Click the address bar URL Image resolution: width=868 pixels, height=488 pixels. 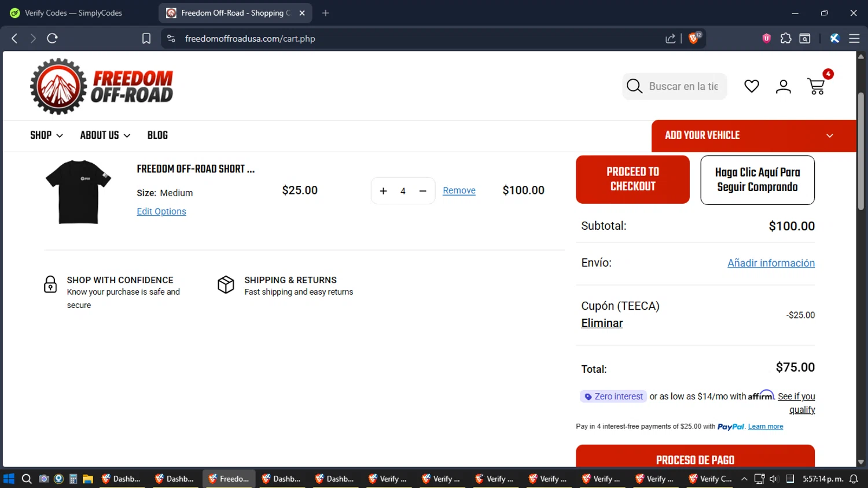pyautogui.click(x=250, y=39)
